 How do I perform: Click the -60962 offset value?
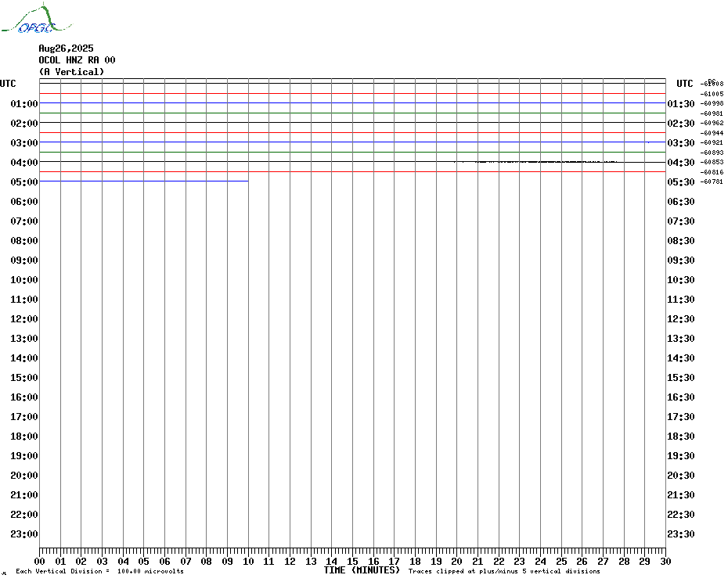click(712, 123)
